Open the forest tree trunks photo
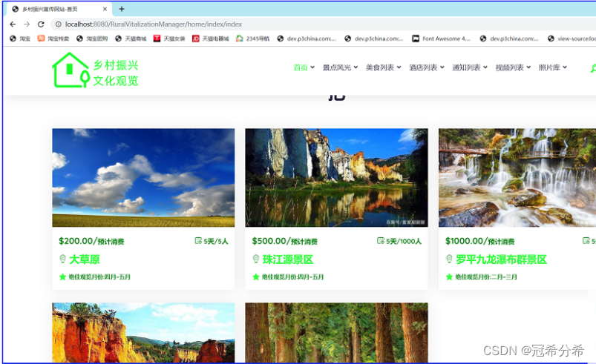 click(336, 333)
